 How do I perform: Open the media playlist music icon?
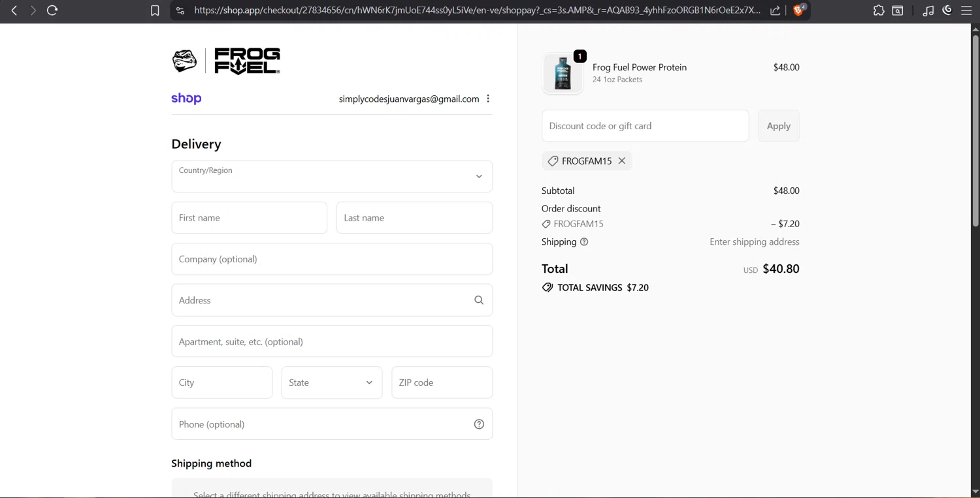(x=928, y=10)
